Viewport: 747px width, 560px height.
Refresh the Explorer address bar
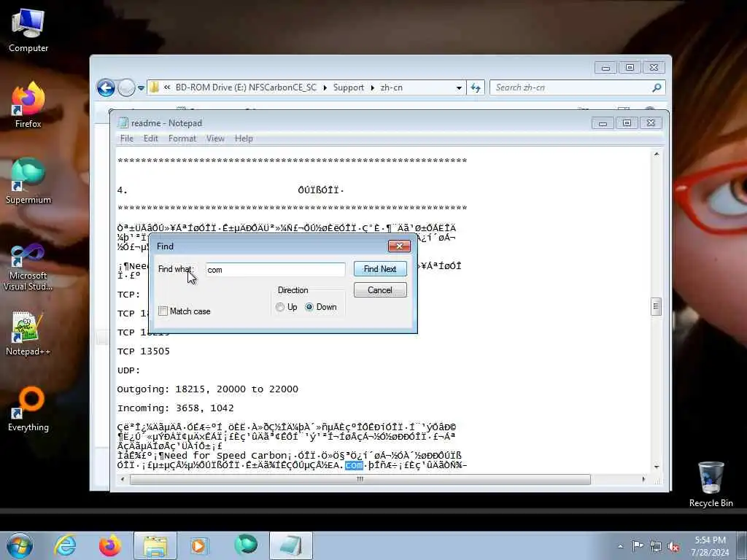pos(476,87)
